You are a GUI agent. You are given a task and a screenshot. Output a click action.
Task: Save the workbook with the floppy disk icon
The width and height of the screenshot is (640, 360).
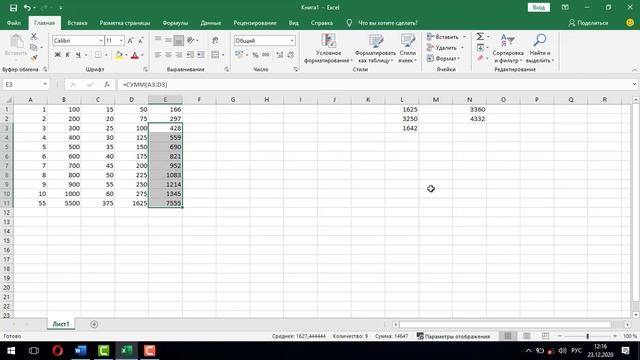click(13, 8)
